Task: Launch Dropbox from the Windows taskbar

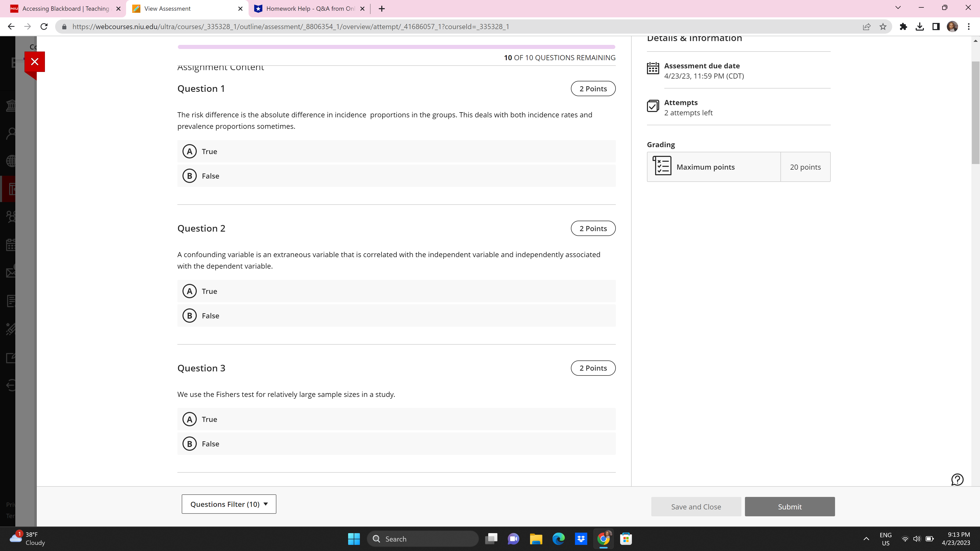Action: tap(581, 539)
